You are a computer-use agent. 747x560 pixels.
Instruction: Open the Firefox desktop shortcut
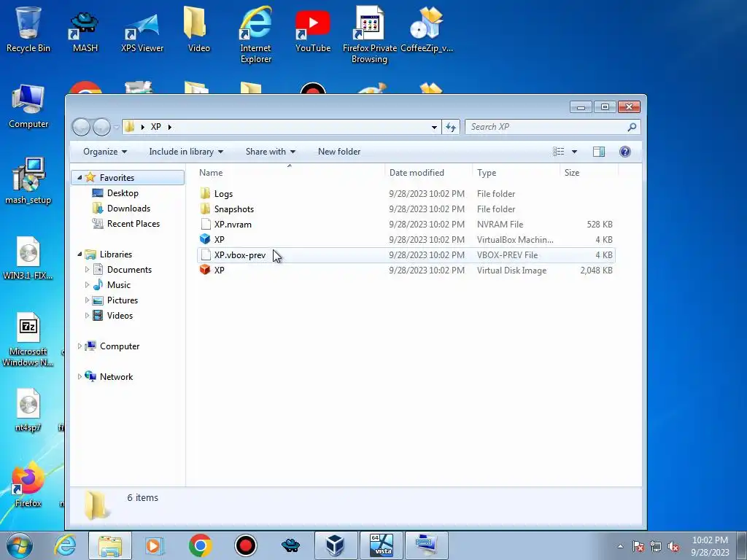coord(28,483)
